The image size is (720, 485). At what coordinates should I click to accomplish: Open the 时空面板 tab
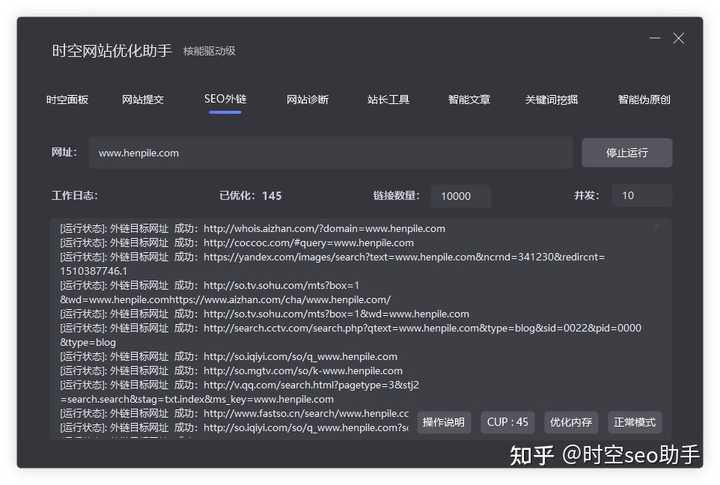(x=67, y=99)
